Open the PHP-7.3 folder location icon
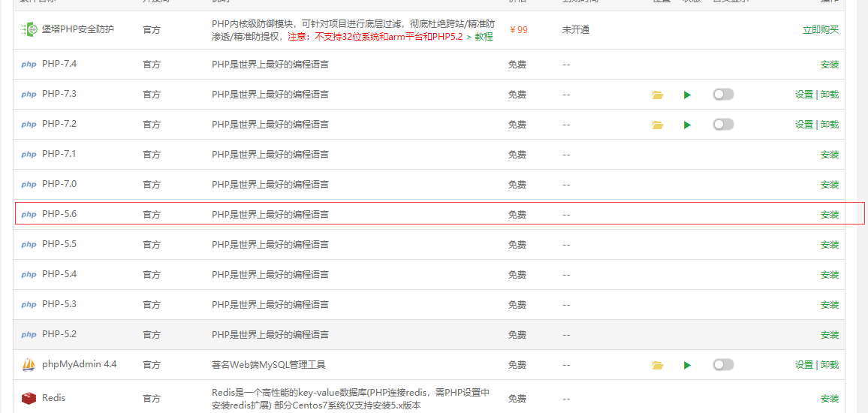This screenshot has height=413, width=868. 658,95
